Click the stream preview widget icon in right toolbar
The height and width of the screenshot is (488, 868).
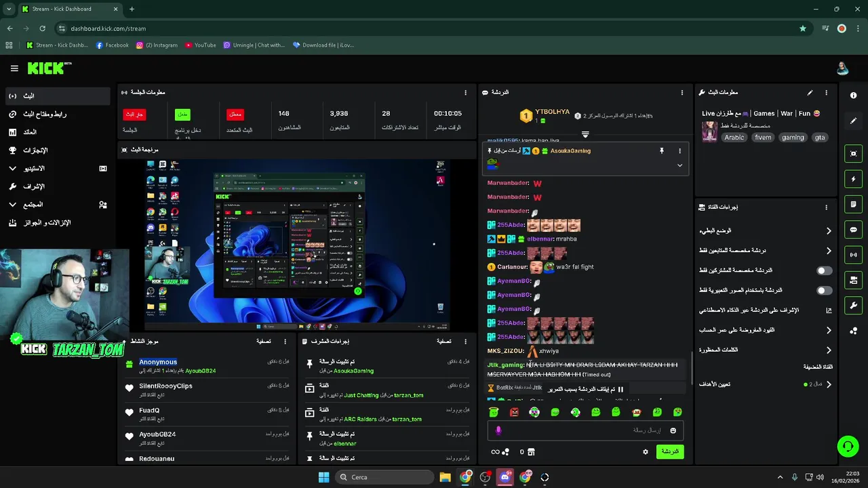[854, 154]
